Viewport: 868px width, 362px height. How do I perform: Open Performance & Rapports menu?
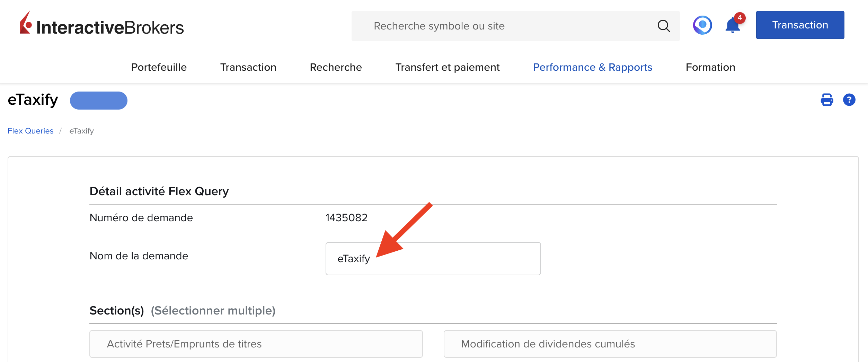tap(592, 67)
